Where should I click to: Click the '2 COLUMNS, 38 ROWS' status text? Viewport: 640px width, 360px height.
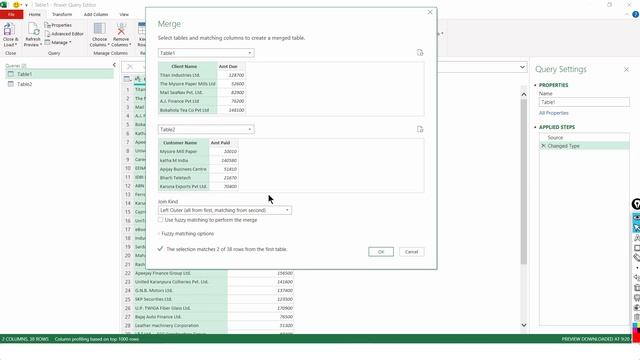click(25, 339)
